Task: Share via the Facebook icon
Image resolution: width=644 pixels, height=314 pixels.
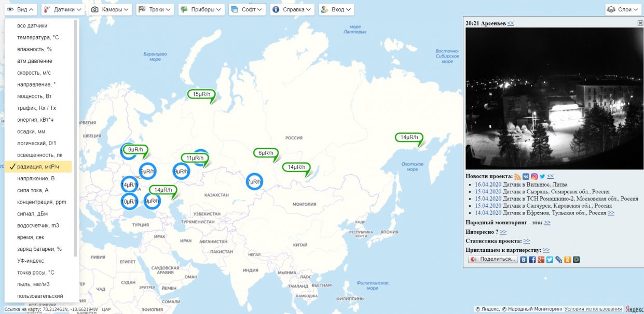Action: tap(532, 260)
